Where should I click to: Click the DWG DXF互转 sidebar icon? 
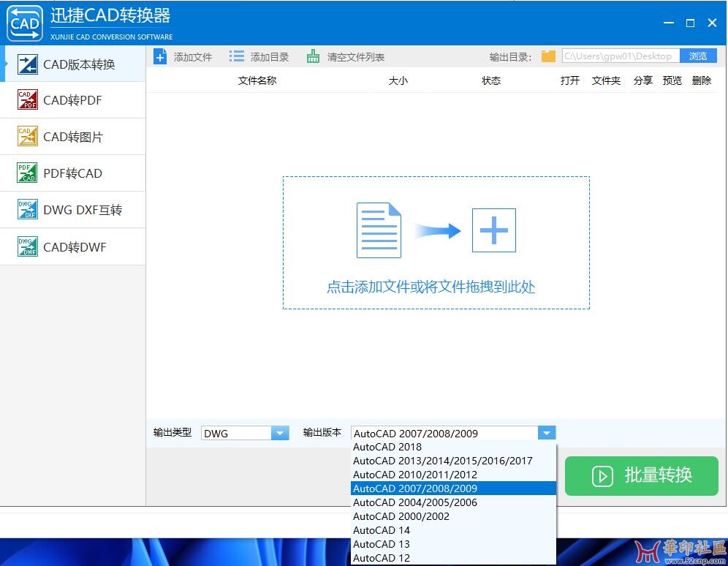pos(27,209)
